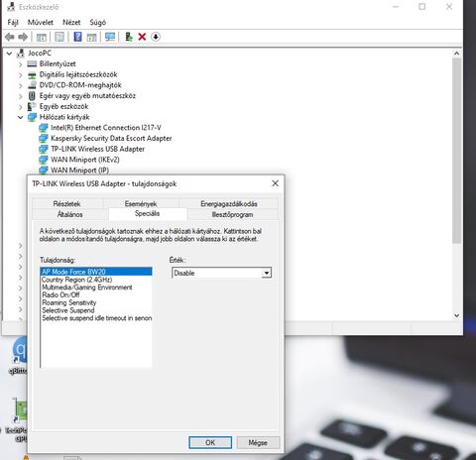Open the Súgó menu
This screenshot has width=476, height=460.
[98, 22]
